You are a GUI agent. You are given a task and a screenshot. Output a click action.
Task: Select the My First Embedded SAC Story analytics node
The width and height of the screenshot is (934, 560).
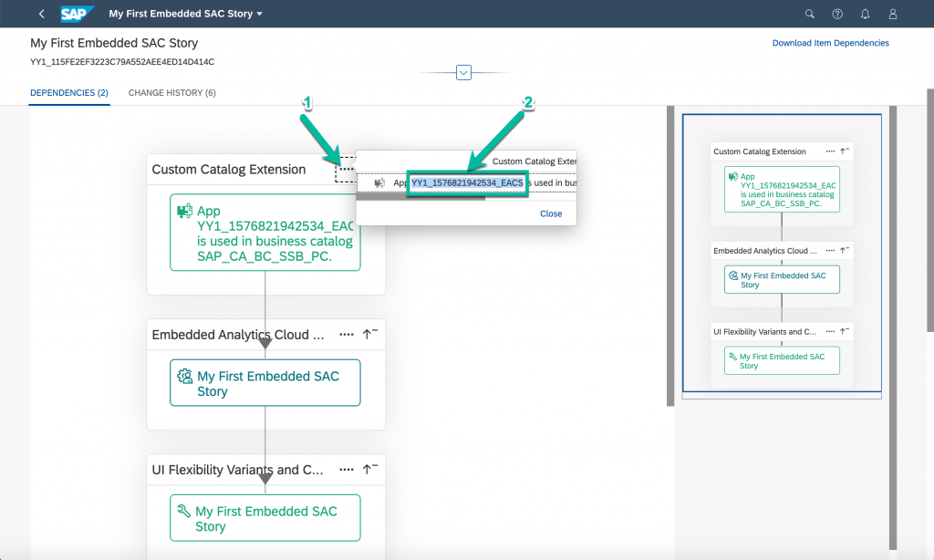265,383
